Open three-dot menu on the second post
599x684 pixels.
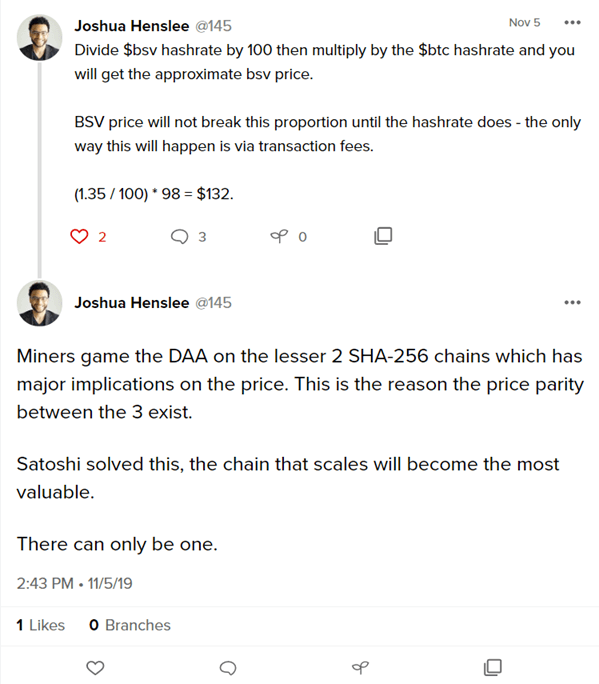tap(572, 302)
